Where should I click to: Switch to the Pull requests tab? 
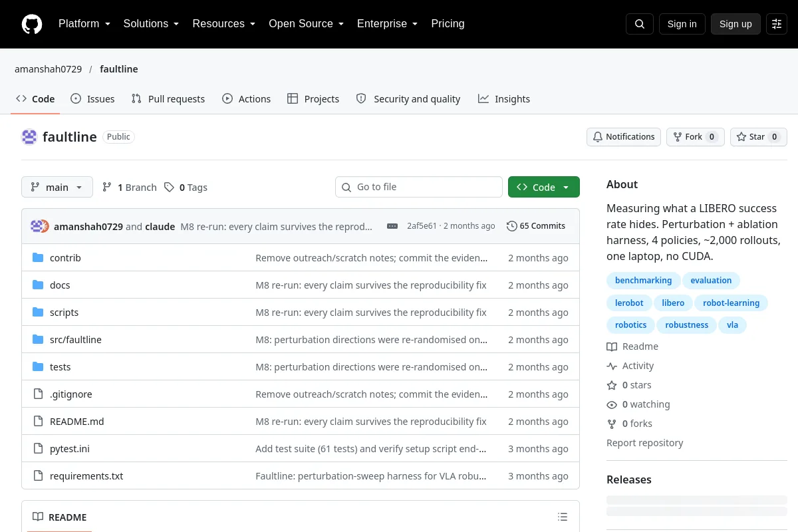click(168, 99)
